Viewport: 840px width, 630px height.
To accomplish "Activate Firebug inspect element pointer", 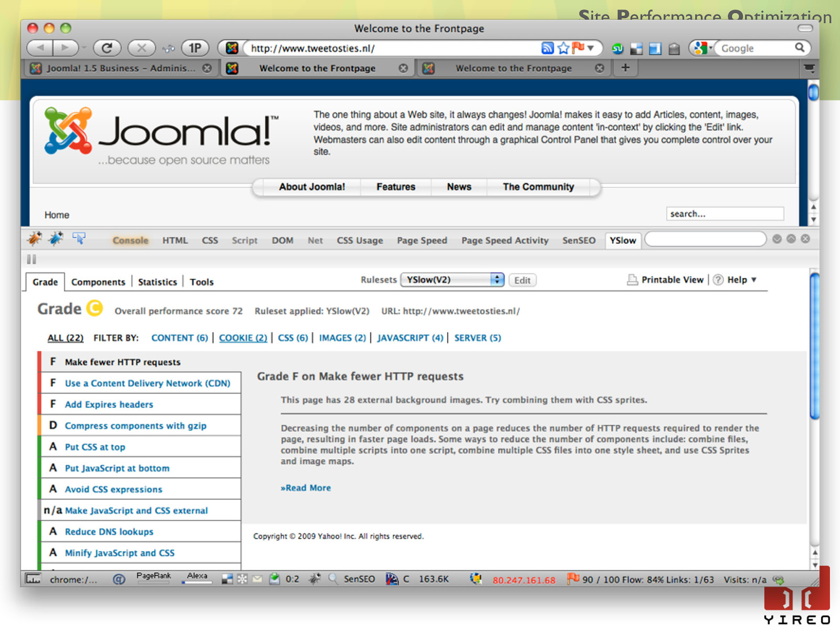I will pyautogui.click(x=79, y=239).
